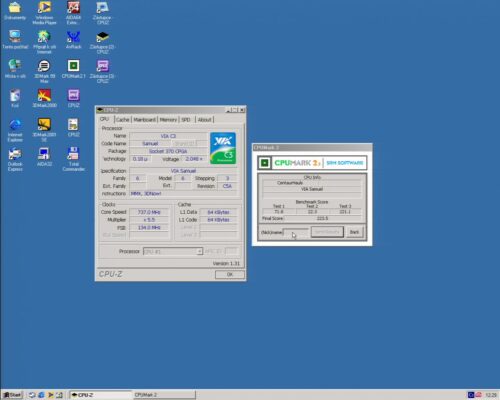This screenshot has height=400, width=500.
Task: Select the Core Speed value 737.0 MHz
Action: coord(149,212)
